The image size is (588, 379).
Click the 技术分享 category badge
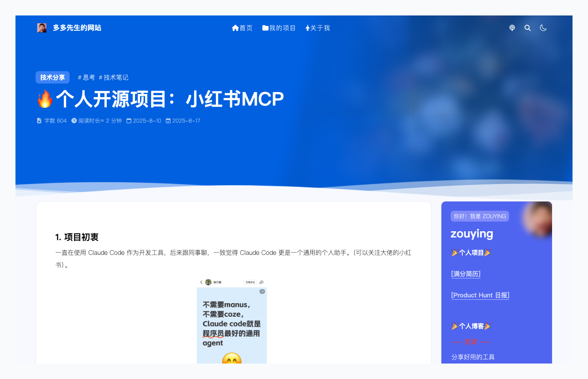[53, 77]
